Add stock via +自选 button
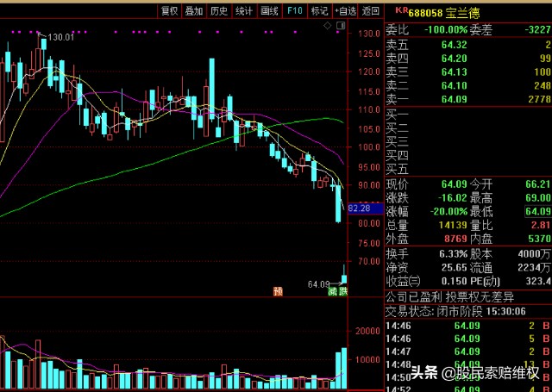 [x=345, y=11]
